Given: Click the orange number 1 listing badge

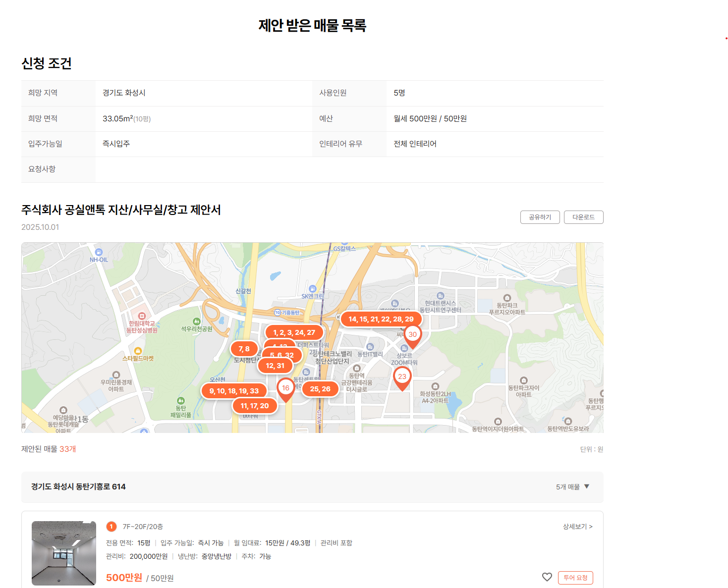Looking at the screenshot, I should 112,527.
